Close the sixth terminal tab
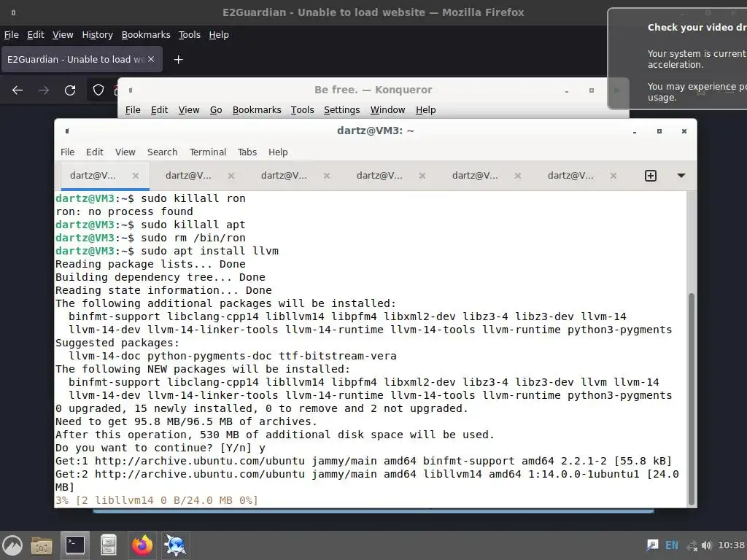Viewport: 747px width, 560px height. pos(614,176)
